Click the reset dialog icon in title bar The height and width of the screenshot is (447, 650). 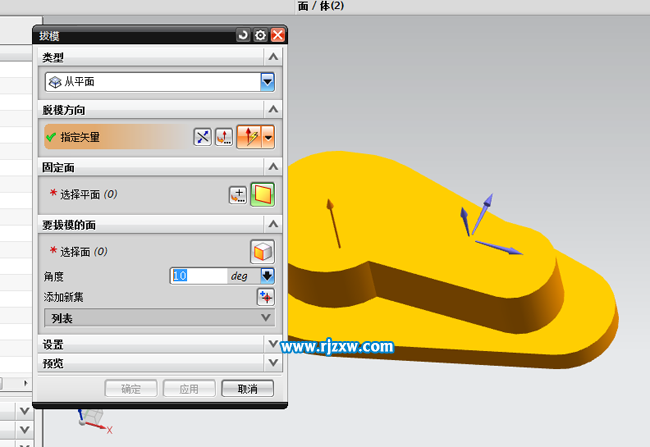(x=243, y=35)
